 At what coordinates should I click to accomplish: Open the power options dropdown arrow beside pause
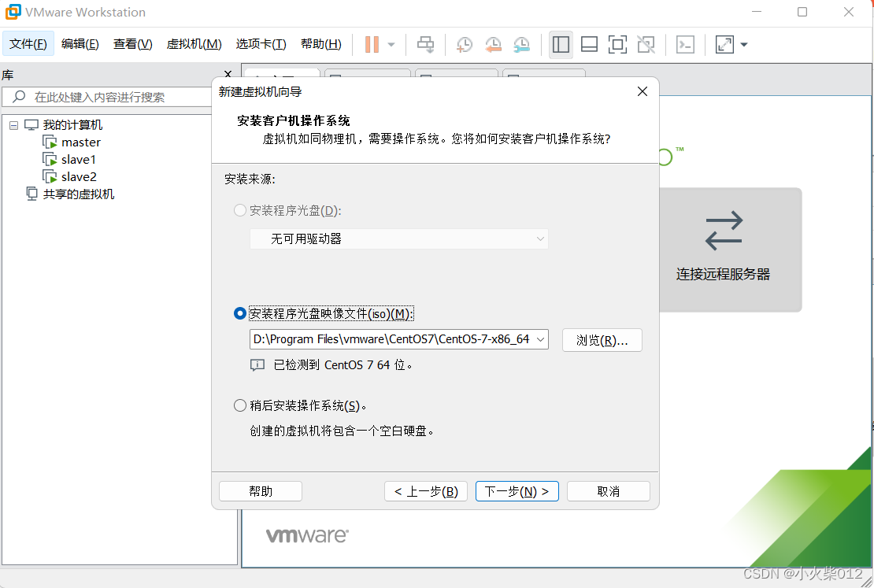coord(391,45)
